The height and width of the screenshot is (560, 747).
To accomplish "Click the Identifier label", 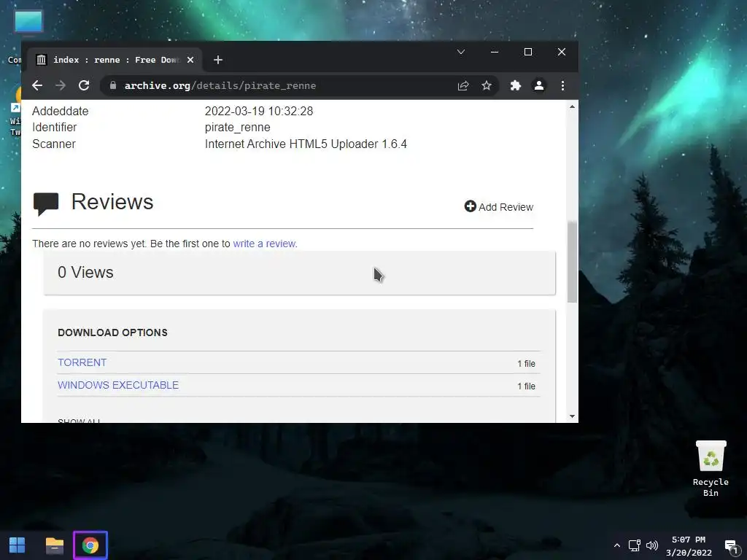I will [54, 127].
